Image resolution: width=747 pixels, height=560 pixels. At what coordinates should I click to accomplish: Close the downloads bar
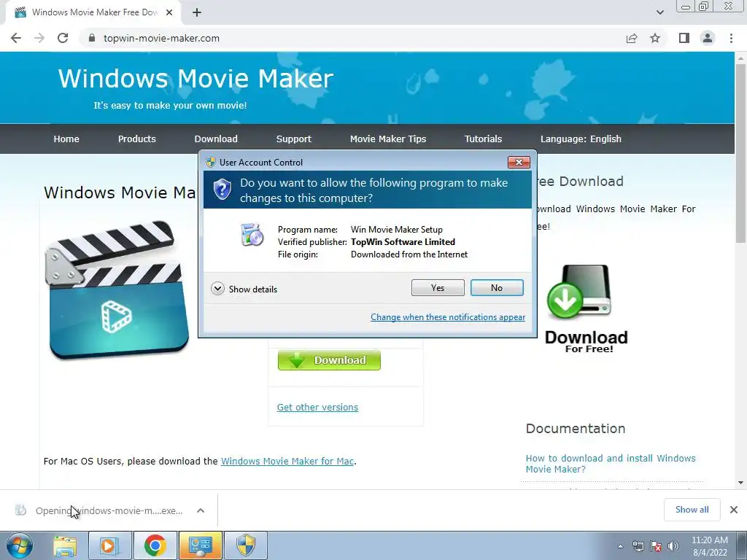734,510
